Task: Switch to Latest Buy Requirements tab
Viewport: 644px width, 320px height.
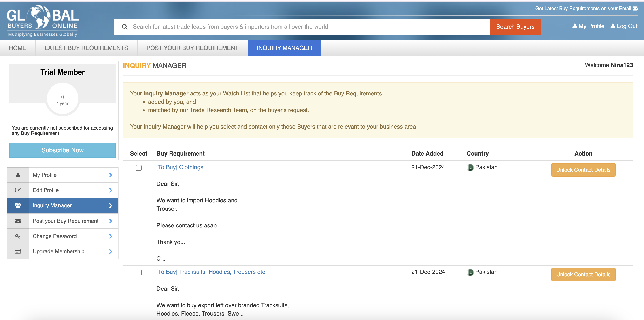Action: (86, 48)
